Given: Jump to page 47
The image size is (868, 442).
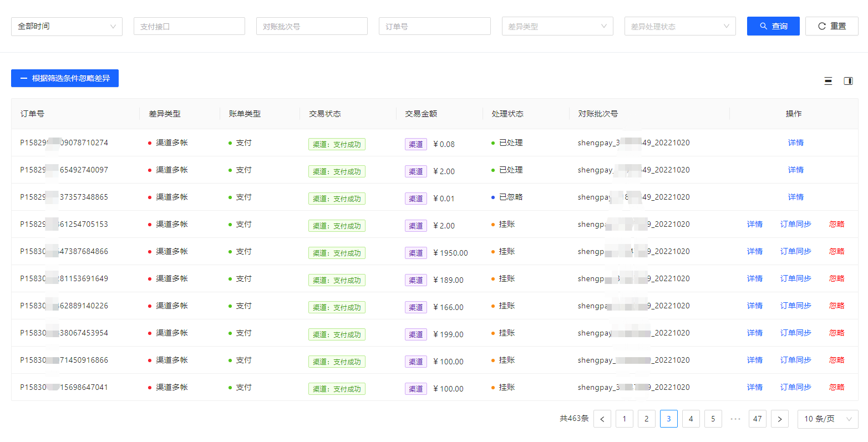Looking at the screenshot, I should coord(757,419).
